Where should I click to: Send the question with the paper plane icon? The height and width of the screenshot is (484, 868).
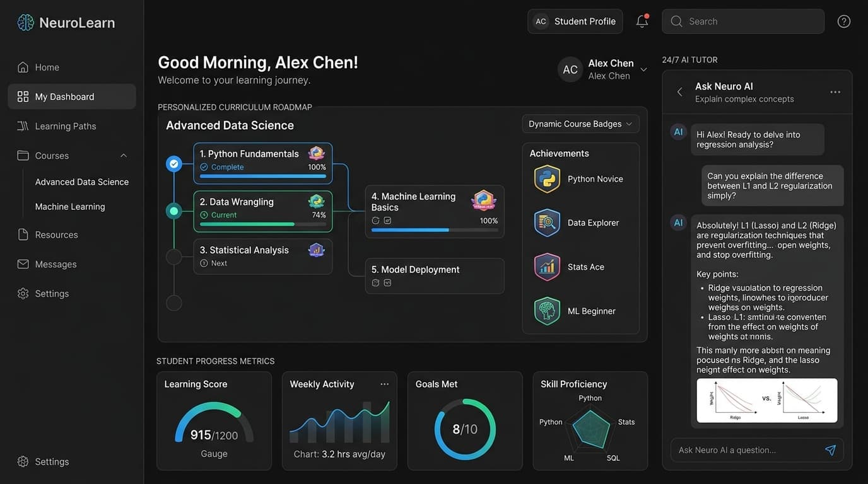[830, 450]
